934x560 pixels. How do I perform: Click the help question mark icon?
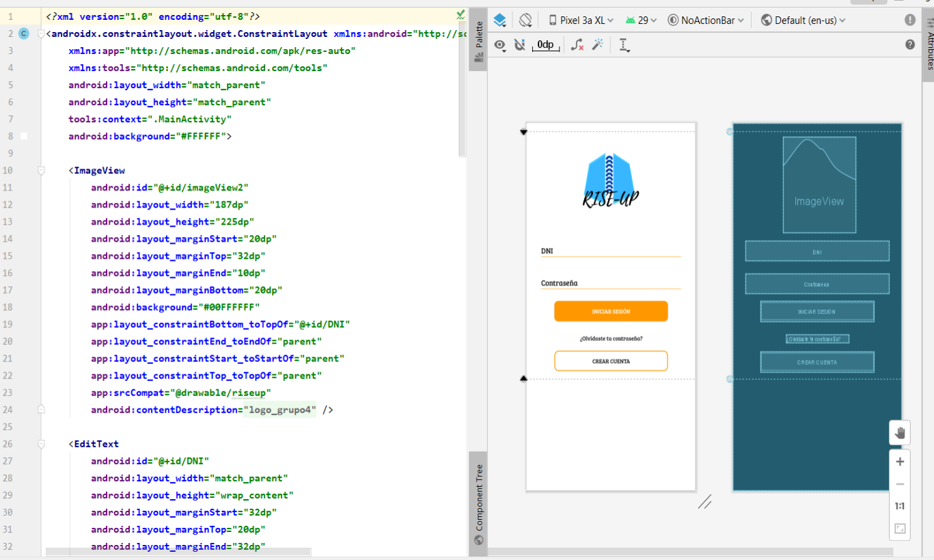pos(910,45)
